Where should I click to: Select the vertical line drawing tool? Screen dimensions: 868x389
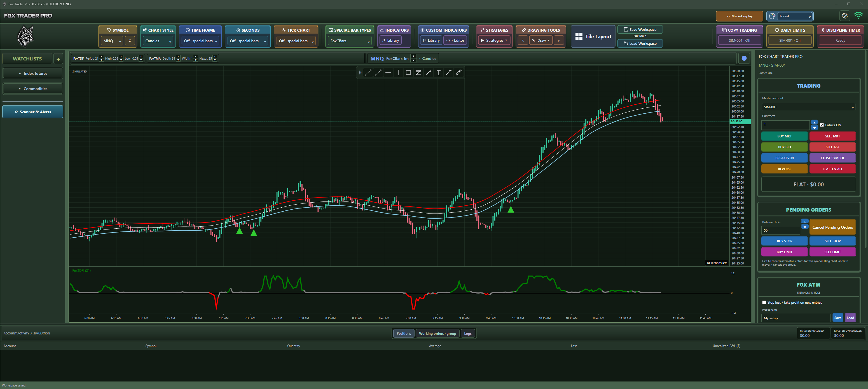point(398,73)
